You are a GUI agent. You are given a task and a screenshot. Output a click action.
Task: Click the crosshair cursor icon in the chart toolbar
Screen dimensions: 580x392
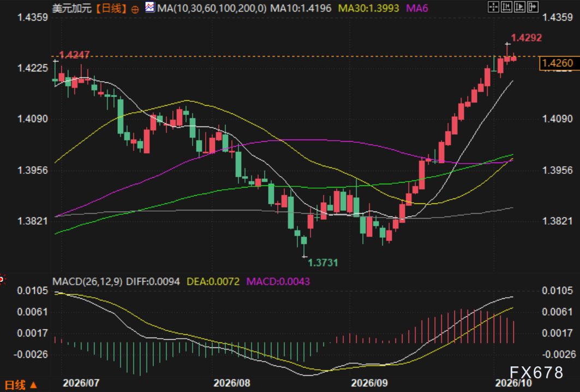pyautogui.click(x=493, y=7)
